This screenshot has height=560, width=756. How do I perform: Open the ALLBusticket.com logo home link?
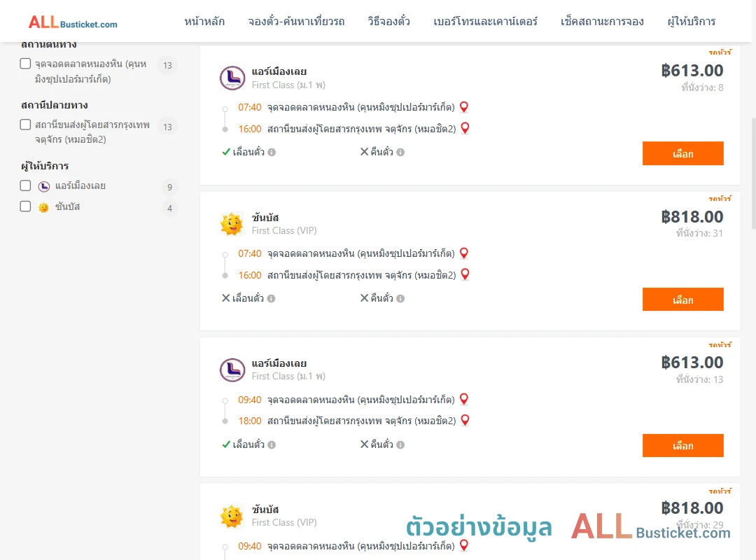(x=73, y=22)
